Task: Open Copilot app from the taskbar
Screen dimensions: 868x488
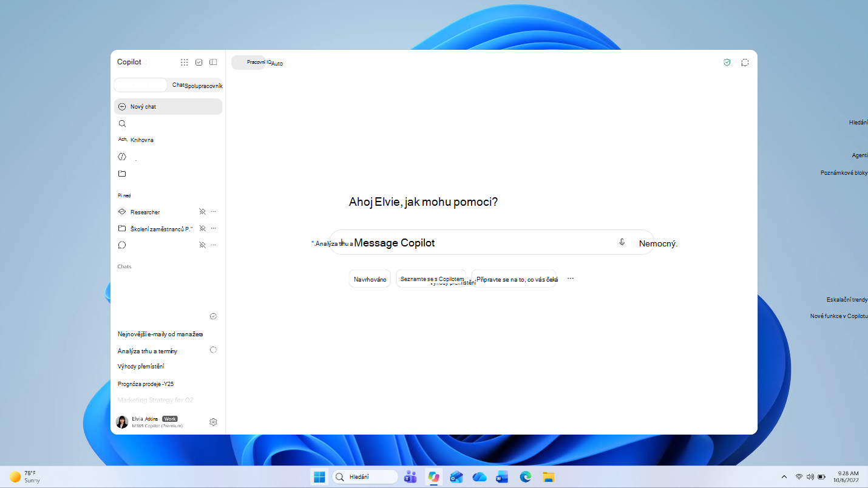Action: tap(433, 477)
